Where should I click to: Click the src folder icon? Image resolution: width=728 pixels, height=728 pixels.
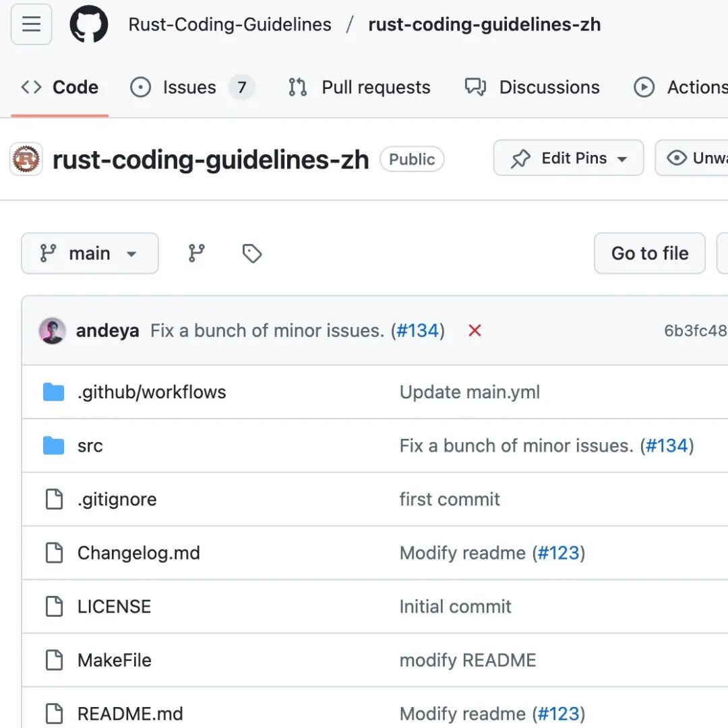[53, 446]
